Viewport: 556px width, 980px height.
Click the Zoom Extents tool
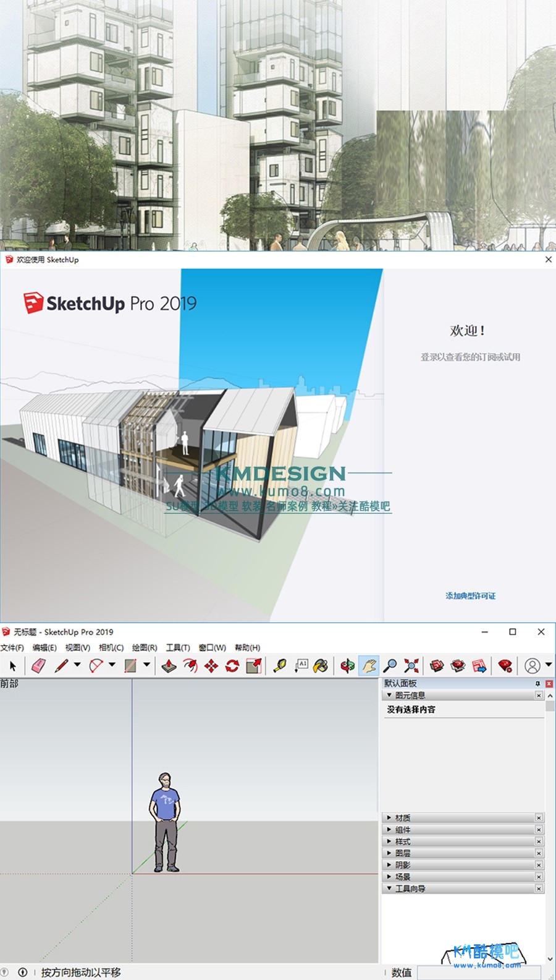pyautogui.click(x=411, y=666)
